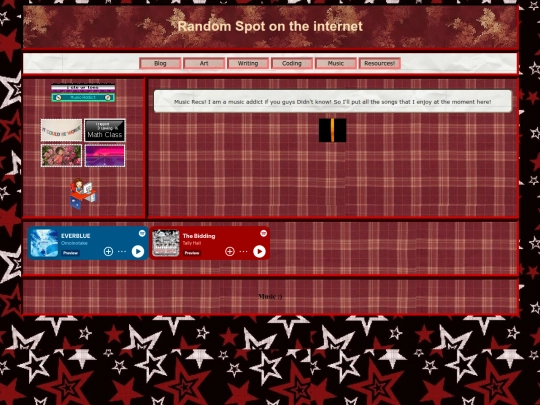Screen dimensions: 540x405
Task: Click The Bidding song title
Action: 199,236
